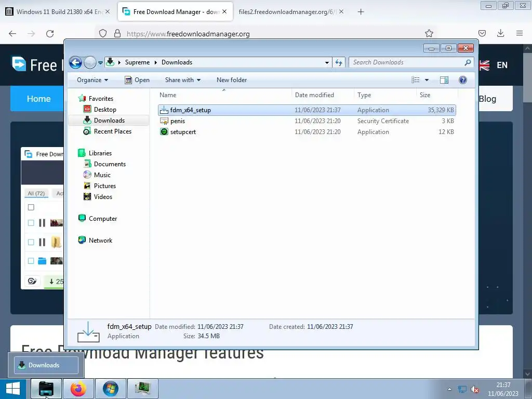Screen dimensions: 532x399
Task: Select the setupcert application file
Action: (x=307, y=132)
